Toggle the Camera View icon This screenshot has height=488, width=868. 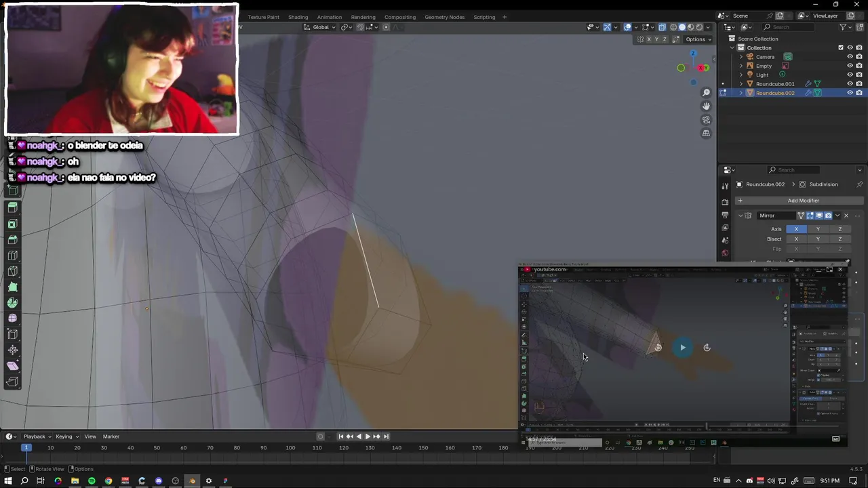point(706,120)
